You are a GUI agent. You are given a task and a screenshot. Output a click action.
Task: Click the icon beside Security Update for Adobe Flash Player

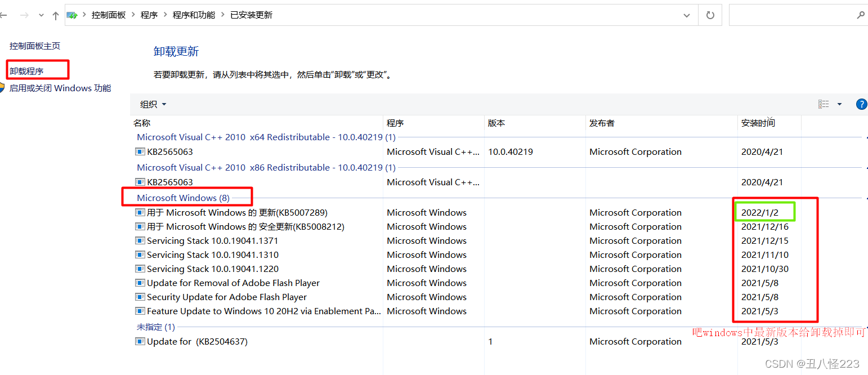click(x=140, y=297)
